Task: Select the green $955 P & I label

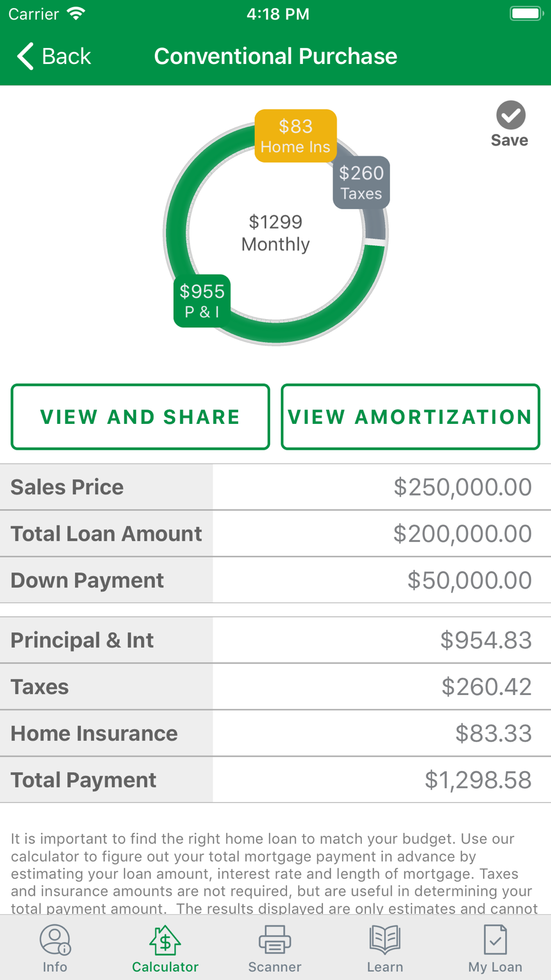Action: 202,300
